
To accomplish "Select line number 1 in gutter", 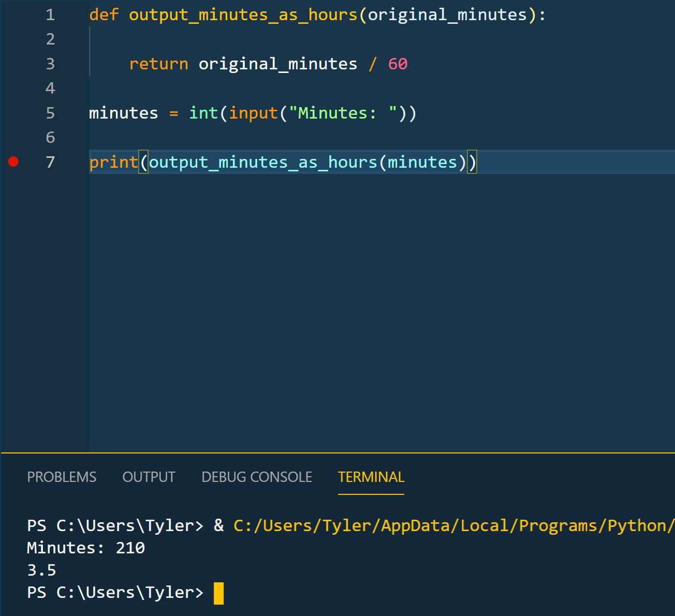I will pyautogui.click(x=50, y=15).
